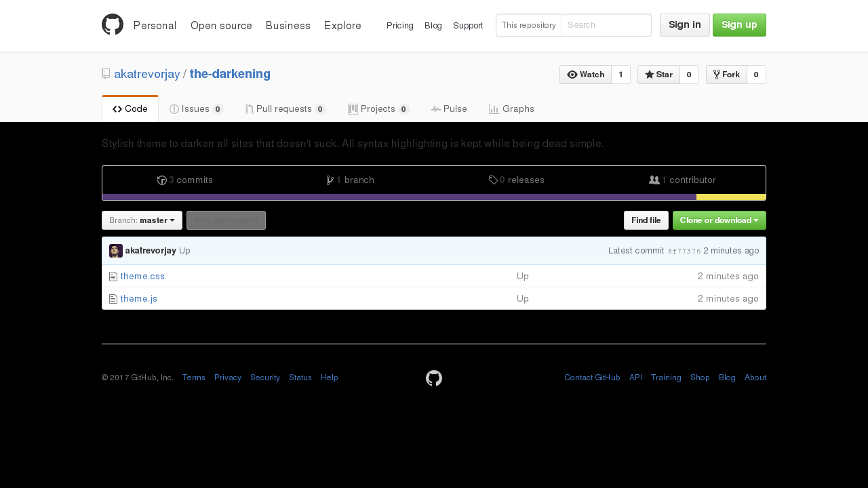
Task: Click the Find file button
Action: (646, 220)
